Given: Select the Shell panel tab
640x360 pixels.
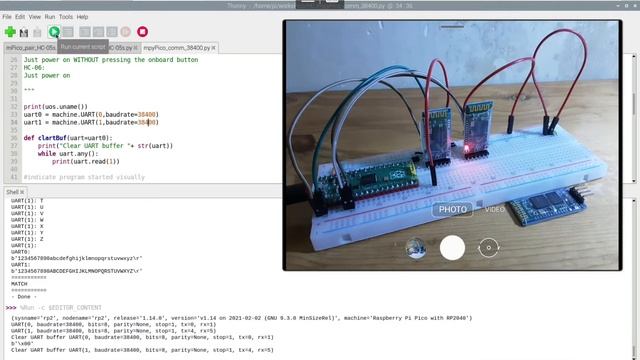Looking at the screenshot, I should tap(12, 192).
